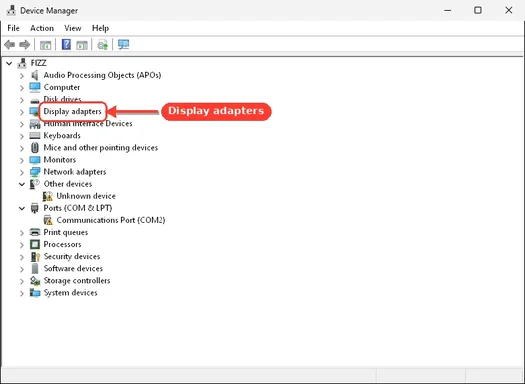The width and height of the screenshot is (525, 384).
Task: Click the Print queues printer icon
Action: coord(35,232)
